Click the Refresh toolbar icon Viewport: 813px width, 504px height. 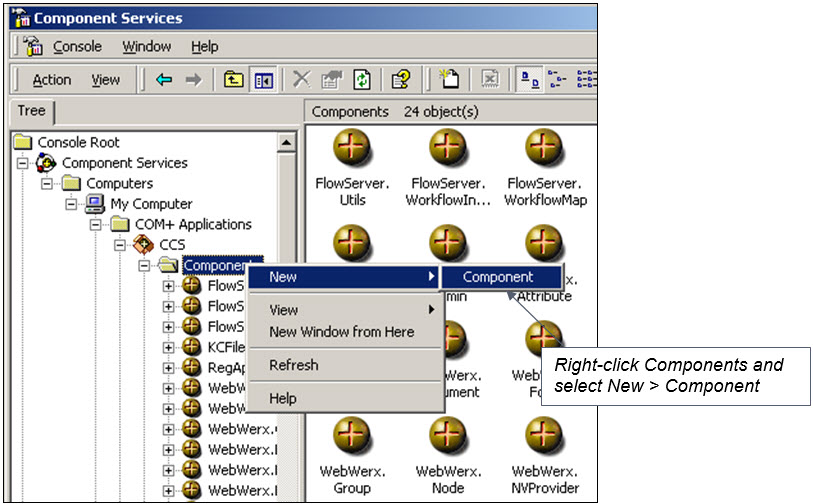362,80
